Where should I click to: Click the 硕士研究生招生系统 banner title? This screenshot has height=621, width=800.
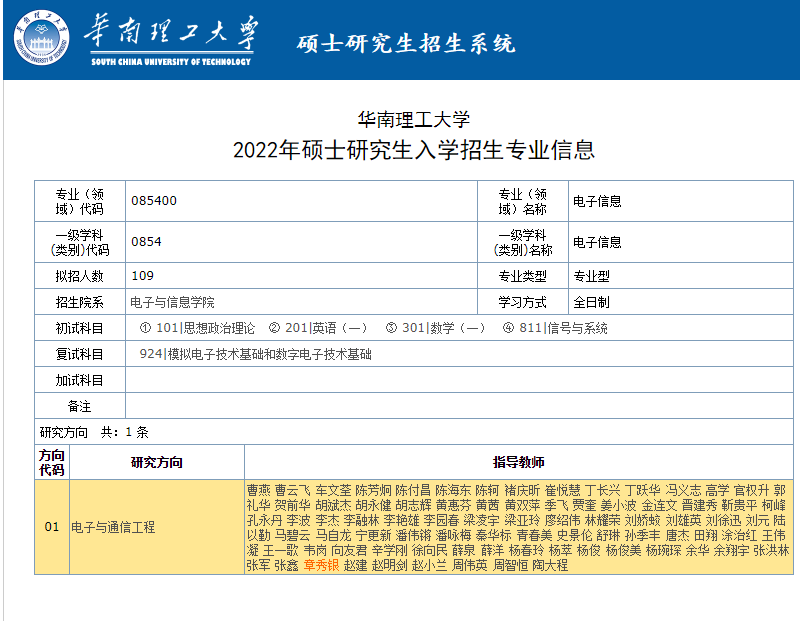coord(406,43)
